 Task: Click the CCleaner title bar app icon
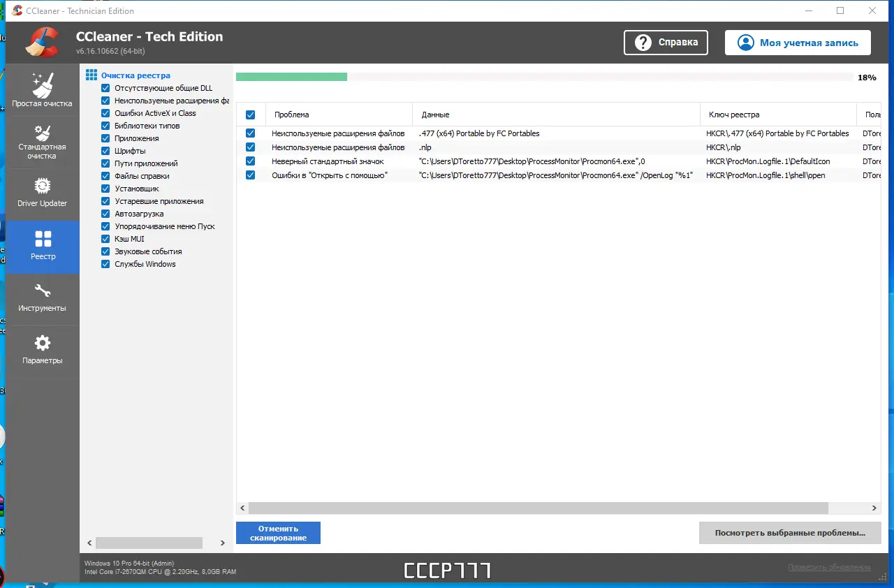tap(17, 10)
